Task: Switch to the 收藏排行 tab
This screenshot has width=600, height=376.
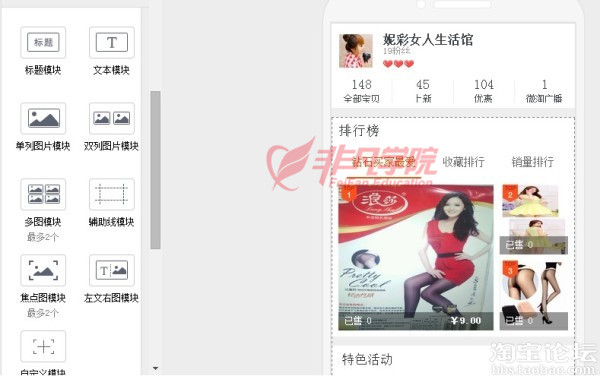Action: (x=463, y=162)
